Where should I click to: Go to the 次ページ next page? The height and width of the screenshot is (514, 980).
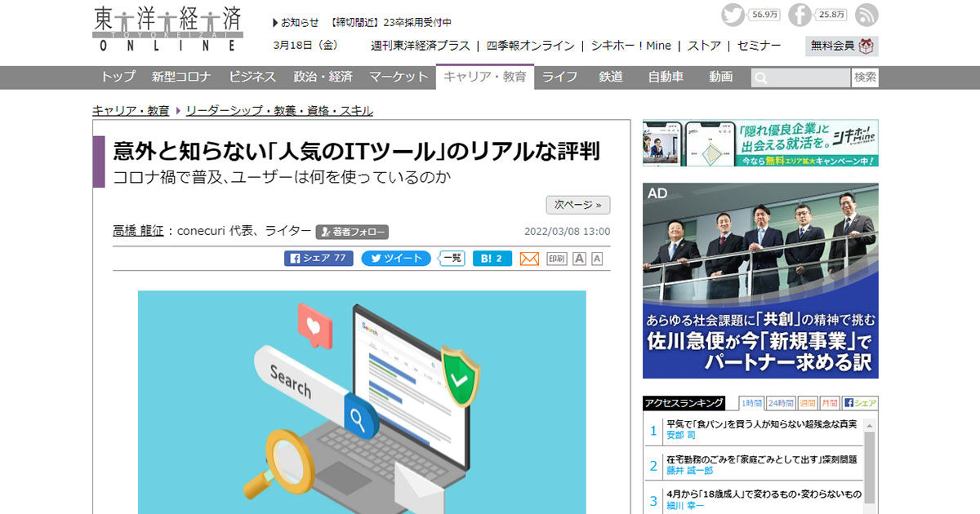click(577, 205)
